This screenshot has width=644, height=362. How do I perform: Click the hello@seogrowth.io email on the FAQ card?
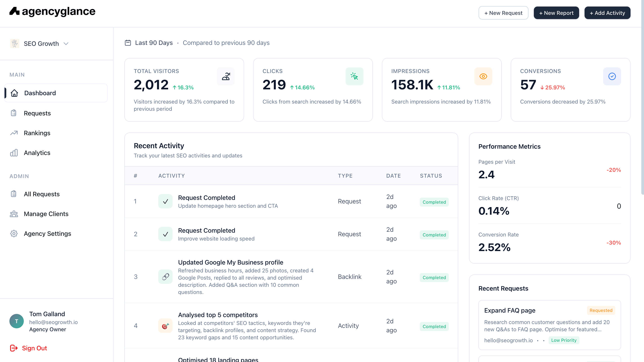[x=508, y=340]
